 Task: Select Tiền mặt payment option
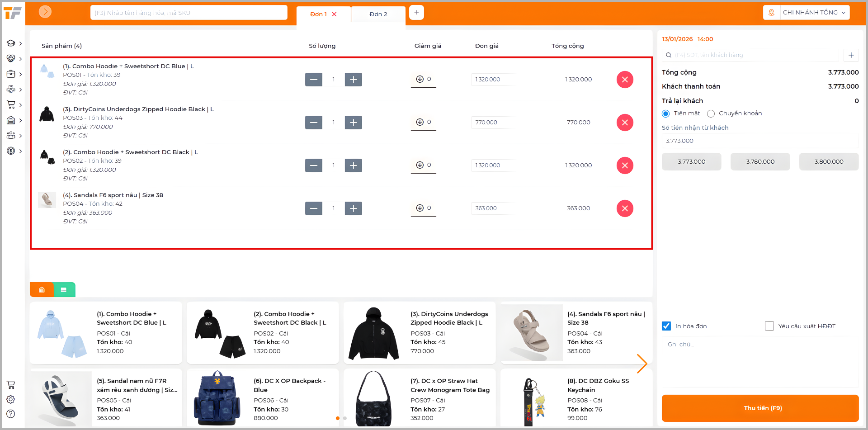[x=666, y=113]
